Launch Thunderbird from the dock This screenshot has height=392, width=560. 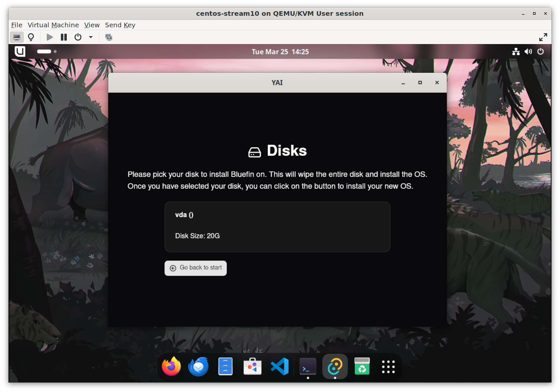(198, 366)
